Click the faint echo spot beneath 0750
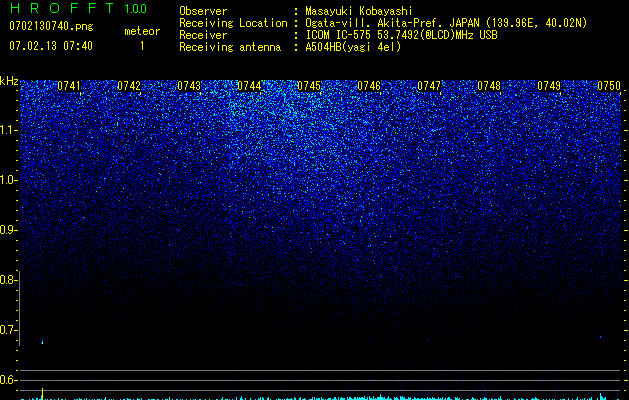This screenshot has height=400, width=629. point(601,337)
